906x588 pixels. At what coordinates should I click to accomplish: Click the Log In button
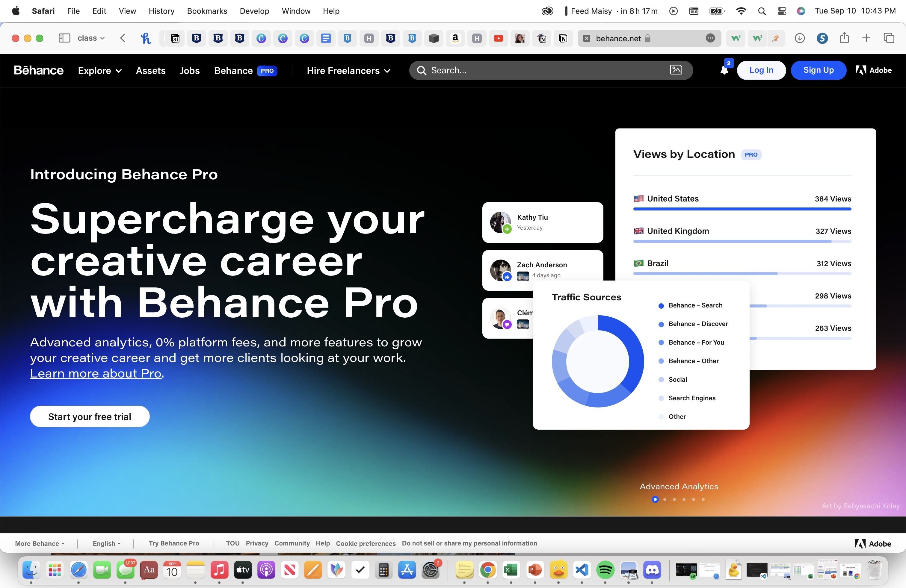pos(761,70)
